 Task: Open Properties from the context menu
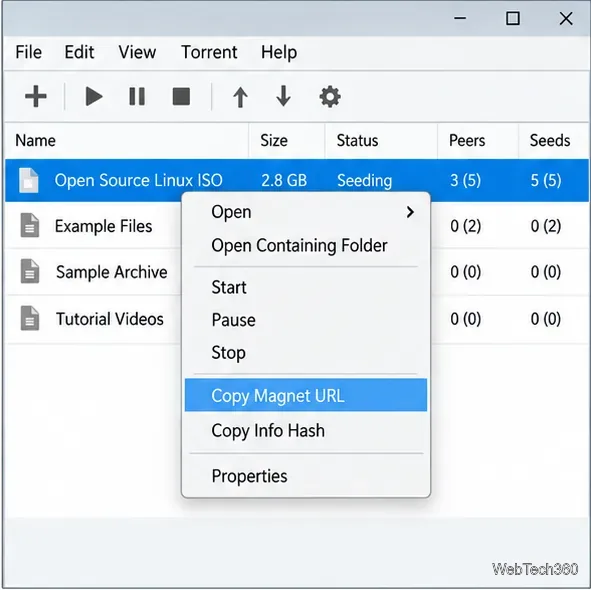[306, 476]
